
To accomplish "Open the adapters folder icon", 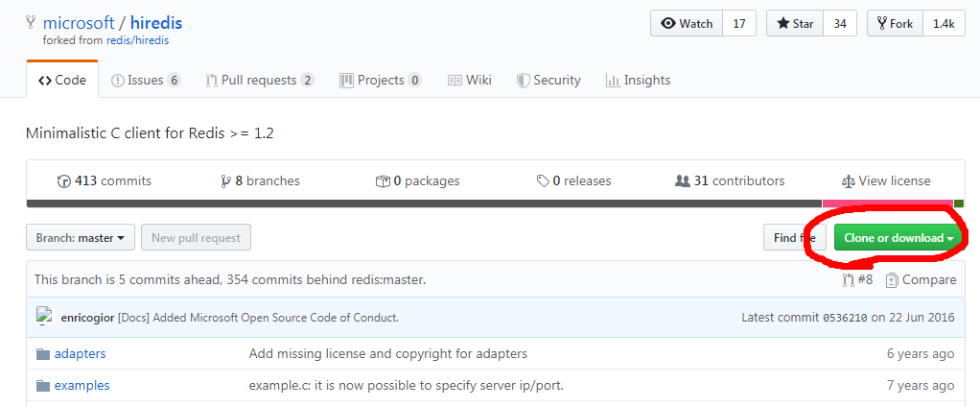I will 42,354.
